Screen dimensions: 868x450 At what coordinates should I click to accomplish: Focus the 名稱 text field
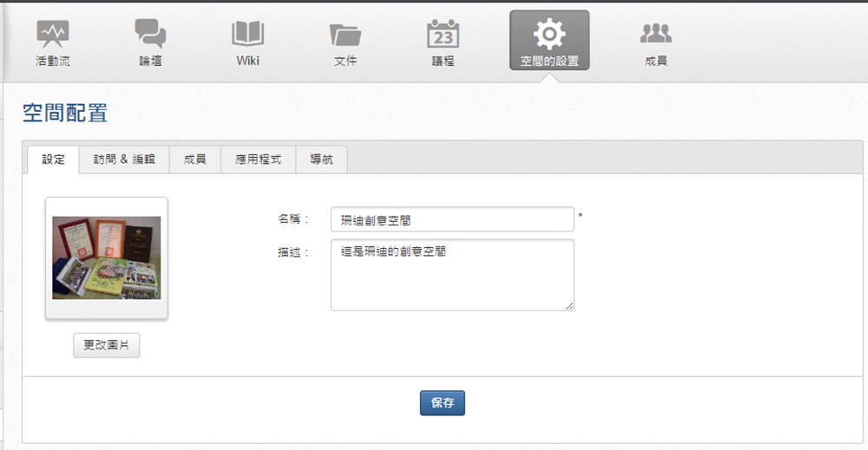452,219
